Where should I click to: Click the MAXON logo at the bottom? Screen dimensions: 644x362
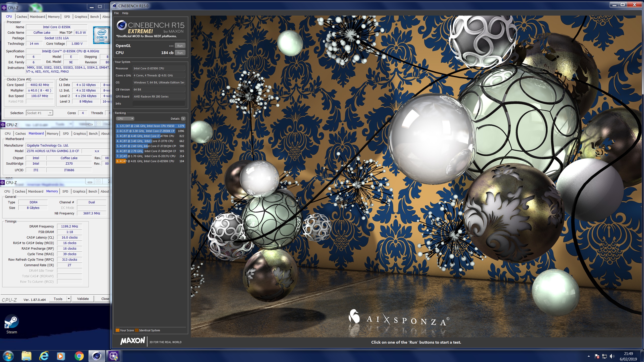[x=132, y=341]
